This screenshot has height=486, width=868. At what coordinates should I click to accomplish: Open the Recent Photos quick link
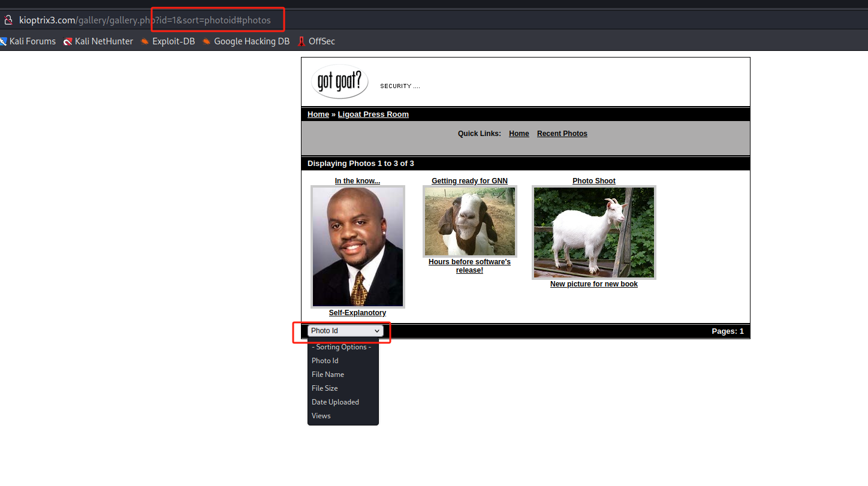click(562, 134)
